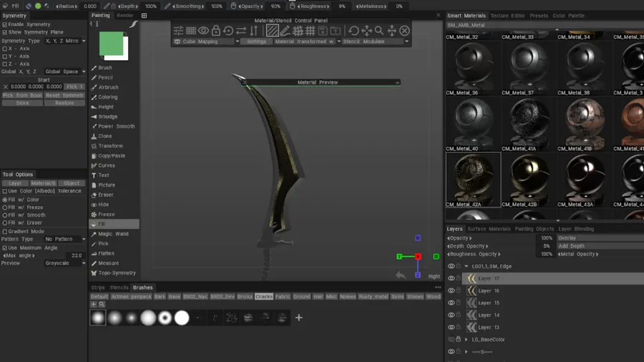Click the Settings button in stencil panel
Image resolution: width=644 pixels, height=362 pixels.
pos(257,41)
